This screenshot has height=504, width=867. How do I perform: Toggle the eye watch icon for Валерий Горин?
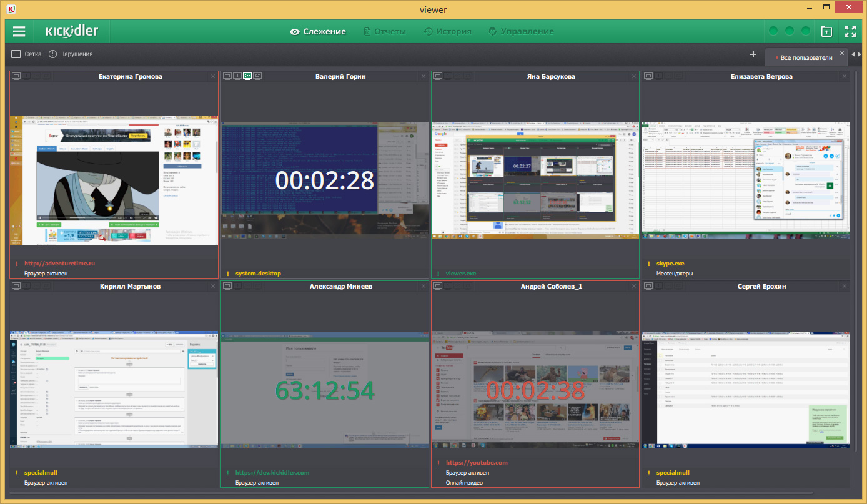pyautogui.click(x=247, y=76)
